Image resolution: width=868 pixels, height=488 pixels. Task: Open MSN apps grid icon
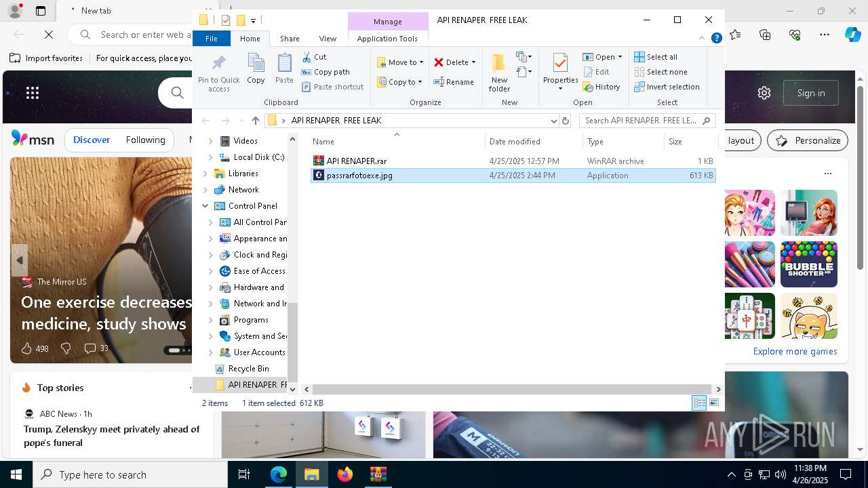coord(32,93)
